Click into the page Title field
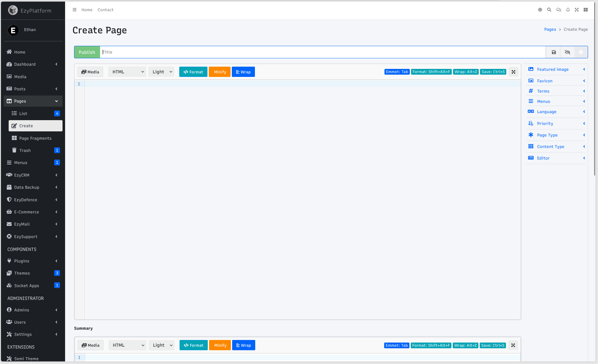This screenshot has height=364, width=598. click(321, 52)
